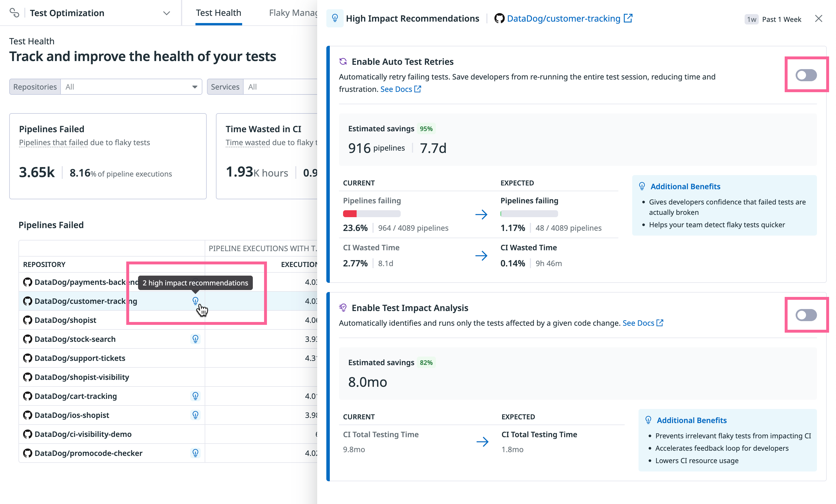Open the DataDog/customer-tracking link in panel header
The image size is (836, 504).
coord(564,18)
